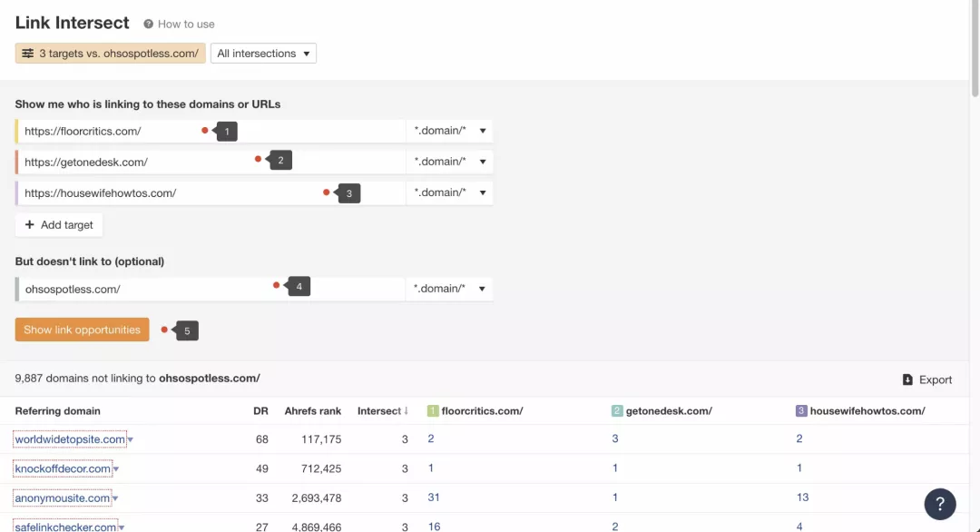Click floorcritics.com count 16 for safelinkchecker.com

click(x=434, y=527)
